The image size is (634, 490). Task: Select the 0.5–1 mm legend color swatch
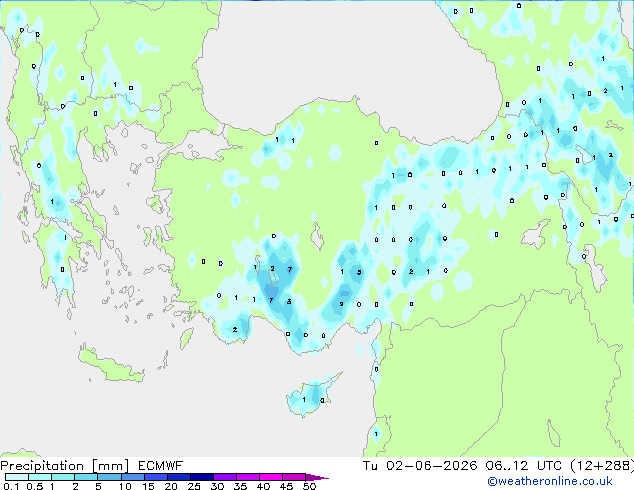(x=40, y=477)
